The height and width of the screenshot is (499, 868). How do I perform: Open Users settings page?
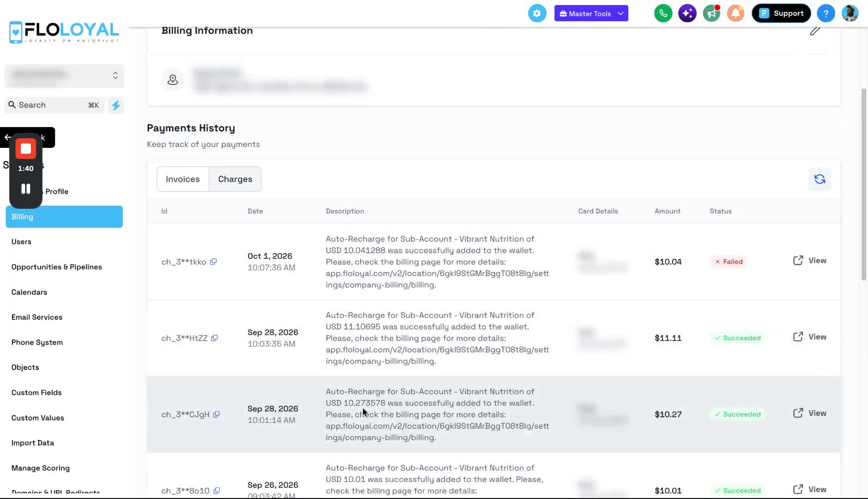[21, 242]
